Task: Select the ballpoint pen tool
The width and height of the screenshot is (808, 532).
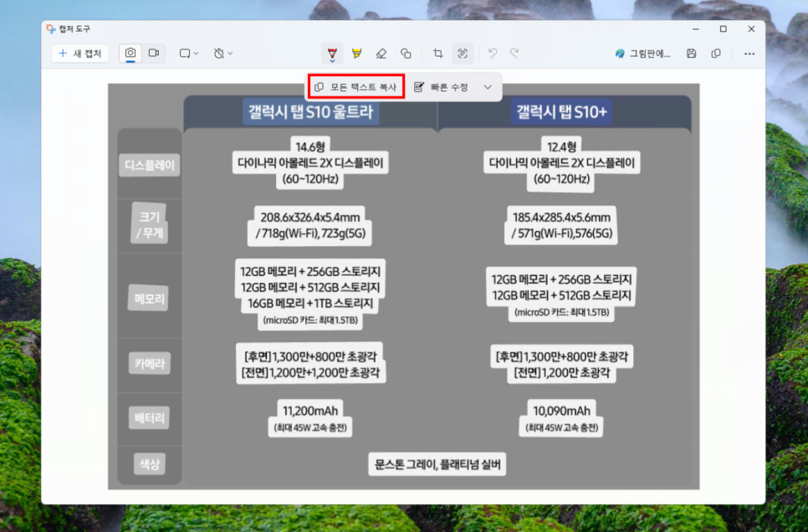Action: pos(332,54)
